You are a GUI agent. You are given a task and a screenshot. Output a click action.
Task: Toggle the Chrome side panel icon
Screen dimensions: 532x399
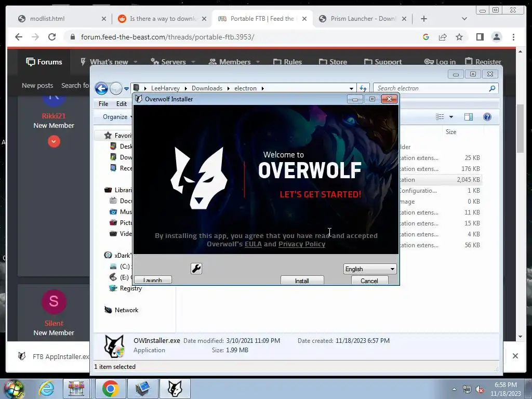pos(480,37)
